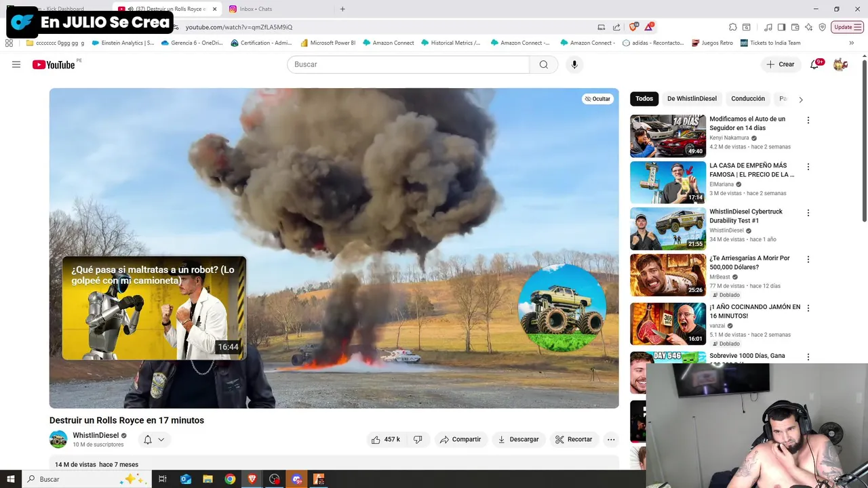
Task: Open the YouTube account avatar menu
Action: coord(840,64)
